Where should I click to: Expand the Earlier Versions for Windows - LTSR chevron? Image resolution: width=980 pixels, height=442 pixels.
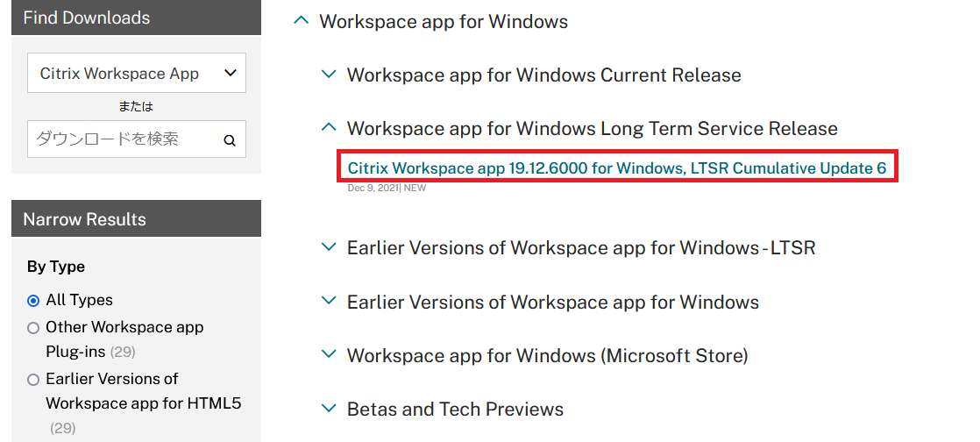(x=329, y=247)
